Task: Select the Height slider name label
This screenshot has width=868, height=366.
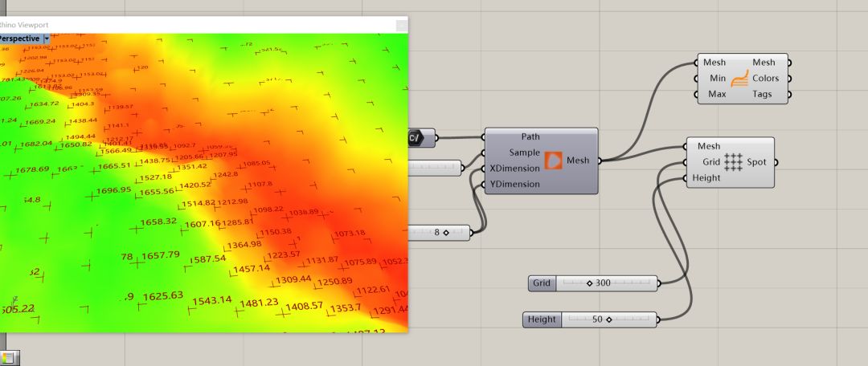Action: click(542, 319)
